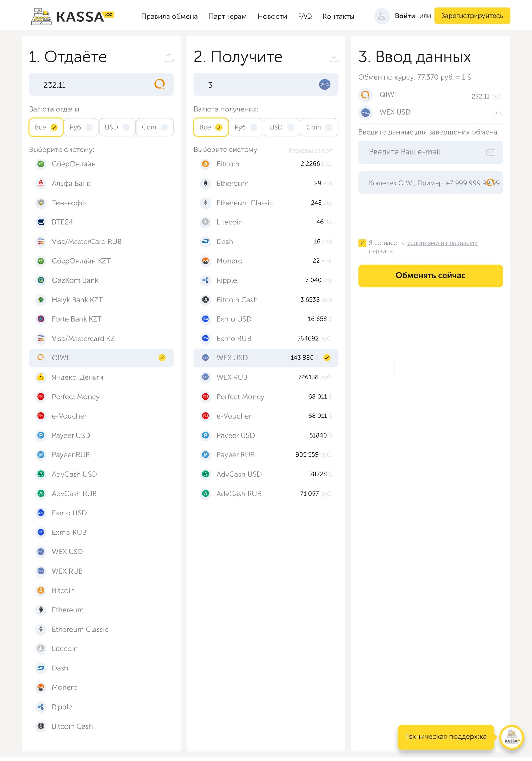This screenshot has height=761, width=532.
Task: Pick the Dash icon in receive list
Action: point(206,241)
